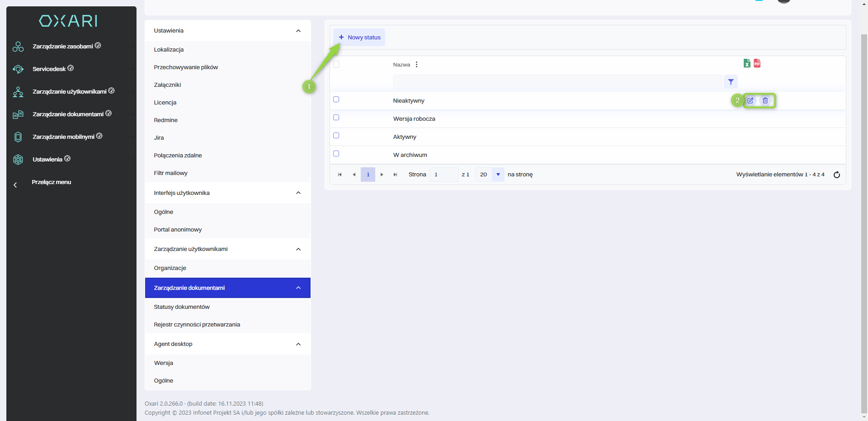This screenshot has height=421, width=868.
Task: Delete the Nieaktywny status
Action: click(x=765, y=101)
